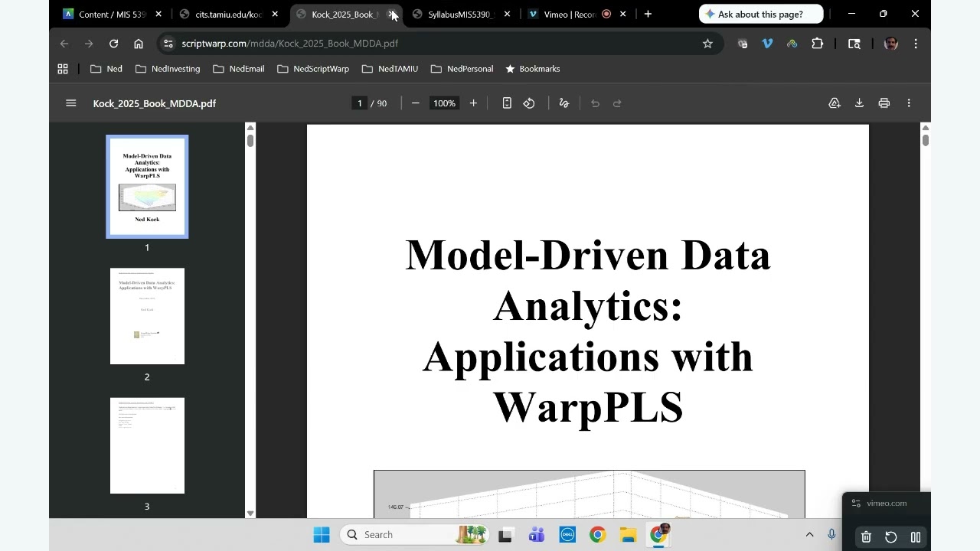Pause the Vimeo recording
The height and width of the screenshot is (551, 980).
(915, 537)
